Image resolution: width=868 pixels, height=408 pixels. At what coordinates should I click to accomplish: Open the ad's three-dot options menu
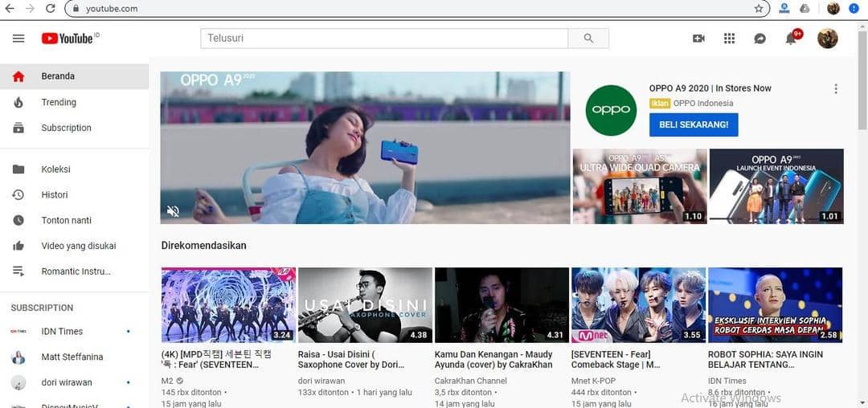coord(836,89)
